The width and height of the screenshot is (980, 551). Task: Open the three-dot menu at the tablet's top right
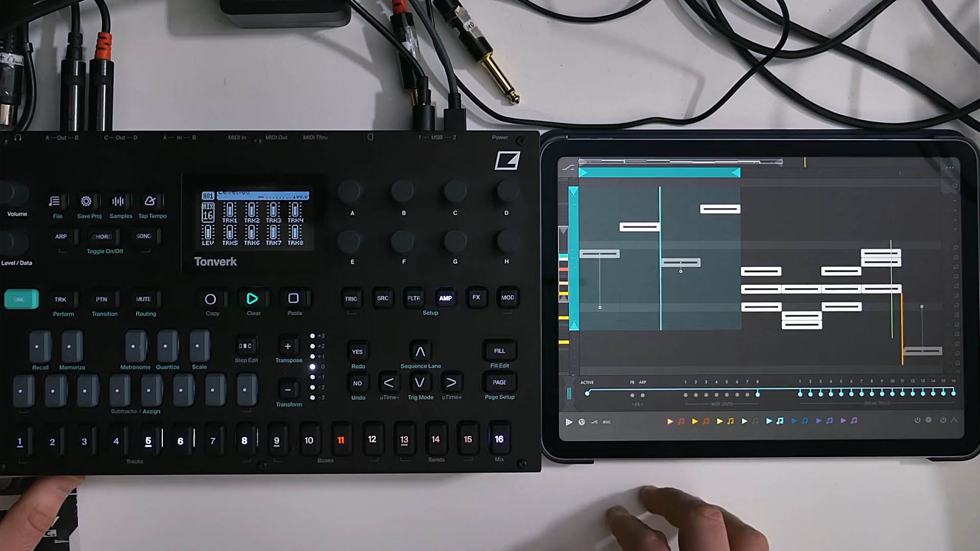coord(950,167)
